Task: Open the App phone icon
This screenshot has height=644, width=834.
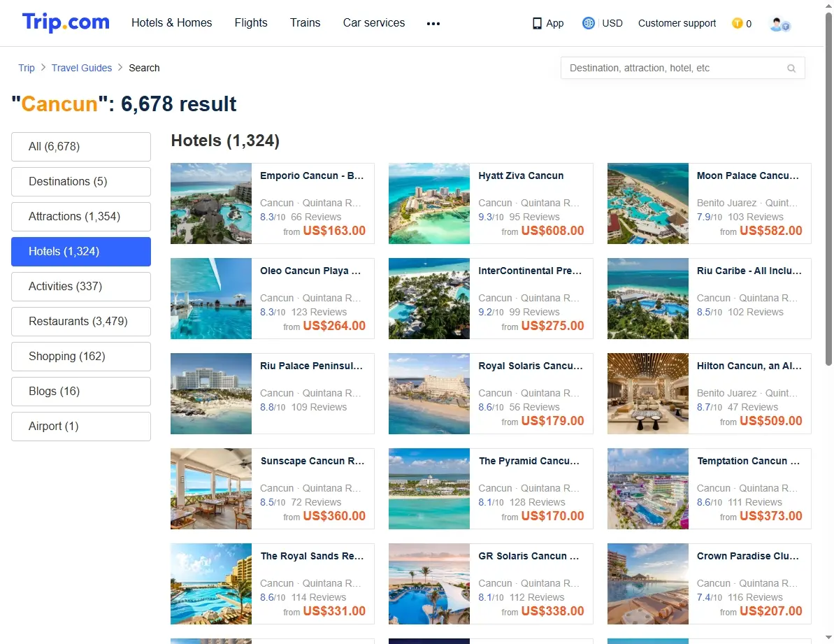Action: pos(537,23)
